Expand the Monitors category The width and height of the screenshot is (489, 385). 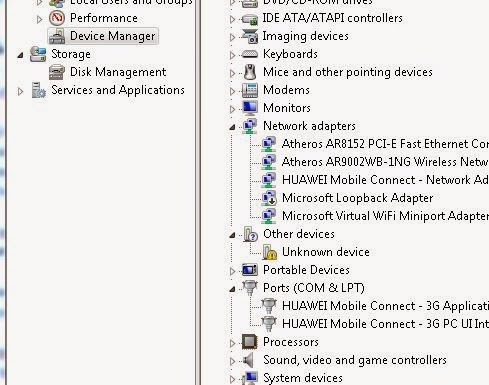pos(232,109)
